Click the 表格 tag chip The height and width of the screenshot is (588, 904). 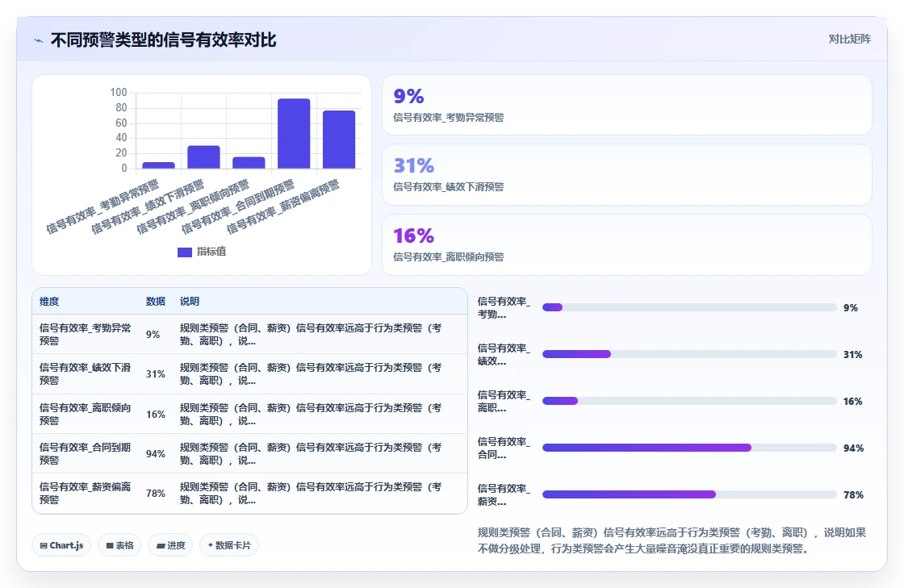[119, 545]
